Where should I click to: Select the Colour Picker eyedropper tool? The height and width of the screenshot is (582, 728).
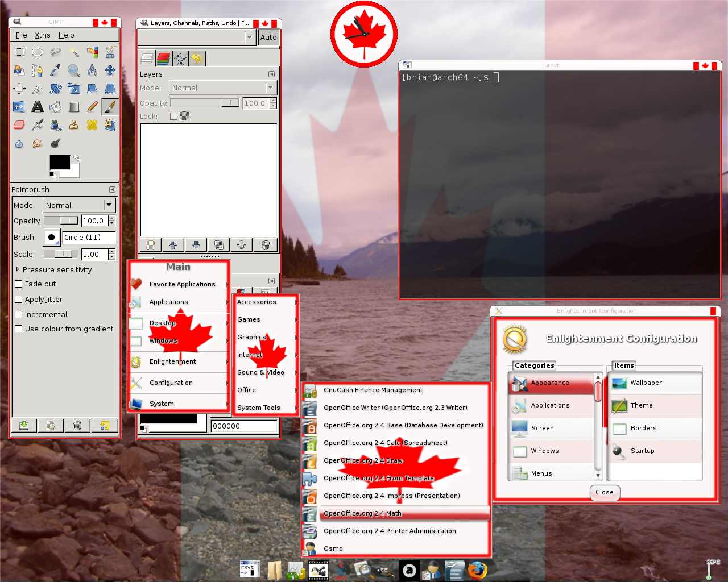click(56, 70)
